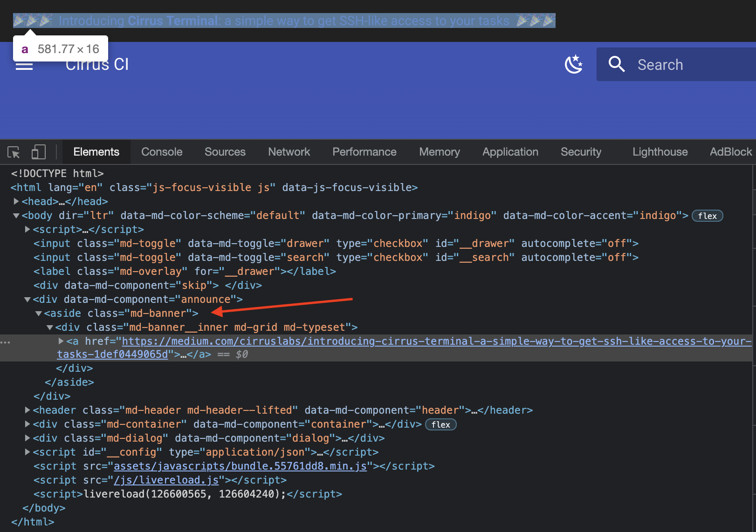Follow the /js/livereload.js source link
This screenshot has width=756, height=532.
166,480
